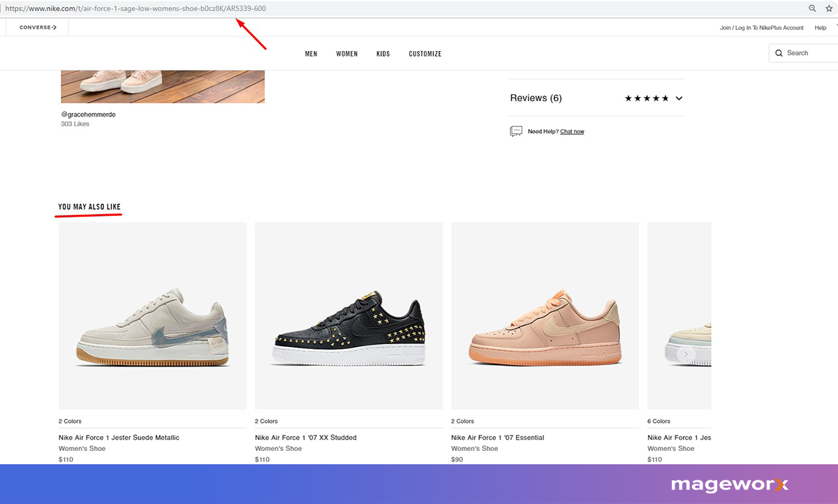The height and width of the screenshot is (504, 838).
Task: Expand color options for Air Force 1 Jester
Action: click(70, 421)
